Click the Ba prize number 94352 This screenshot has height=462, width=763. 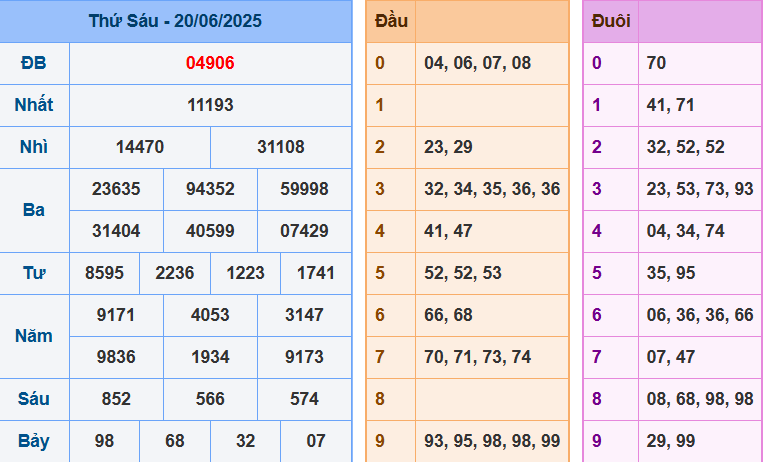pos(210,189)
